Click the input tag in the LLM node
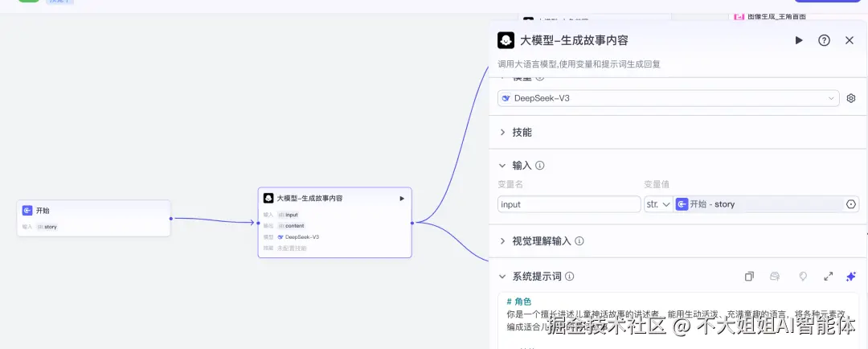 (x=289, y=215)
